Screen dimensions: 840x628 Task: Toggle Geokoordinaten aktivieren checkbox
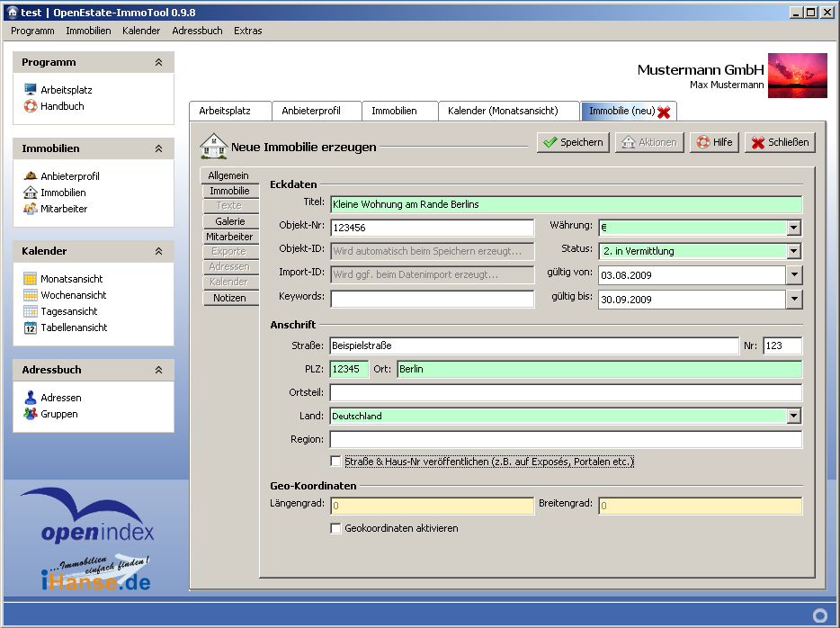[336, 528]
